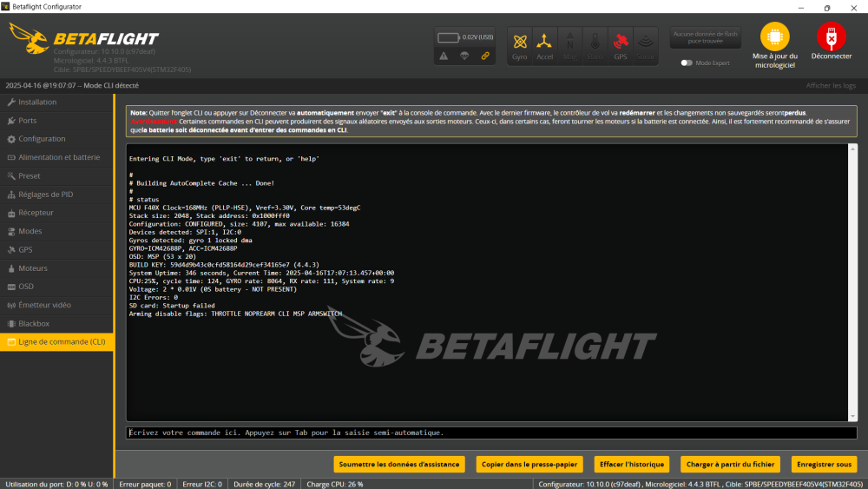Click the battery voltage indicator
This screenshot has height=489, width=868.
464,37
